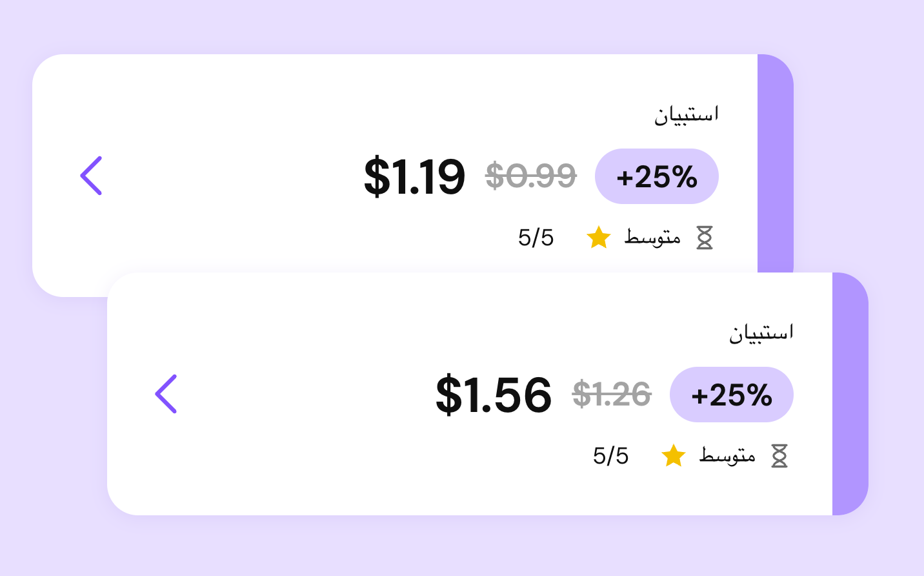Click the yellow star in the upper card
The height and width of the screenshot is (576, 924).
[599, 237]
